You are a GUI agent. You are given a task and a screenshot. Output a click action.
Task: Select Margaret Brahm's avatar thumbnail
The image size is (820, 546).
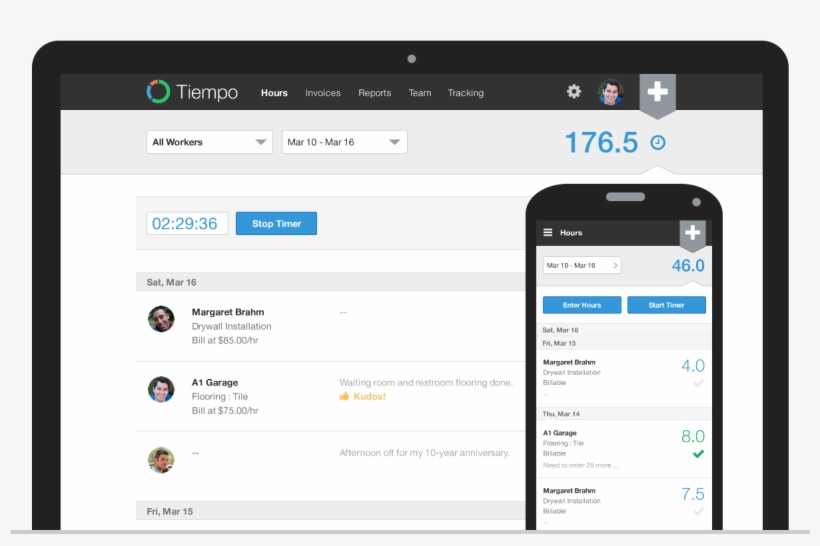[161, 319]
